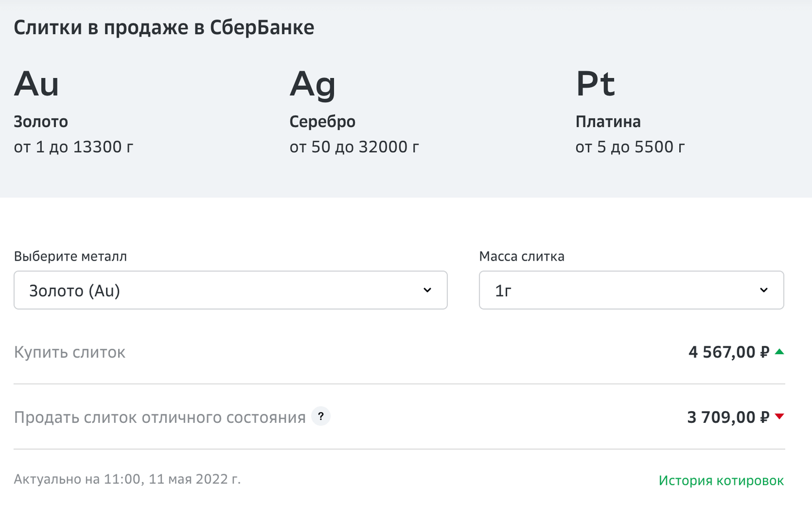Image resolution: width=812 pixels, height=506 pixels.
Task: Select the buy price 4 567,00 ₽
Action: tap(728, 352)
